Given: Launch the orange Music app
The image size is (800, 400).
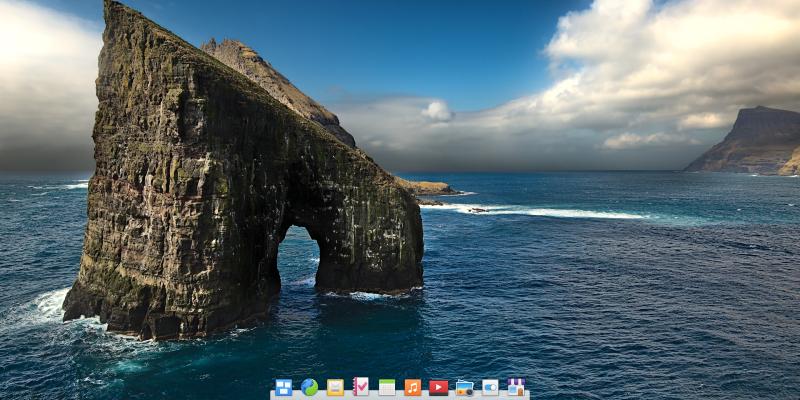Looking at the screenshot, I should pos(413,387).
